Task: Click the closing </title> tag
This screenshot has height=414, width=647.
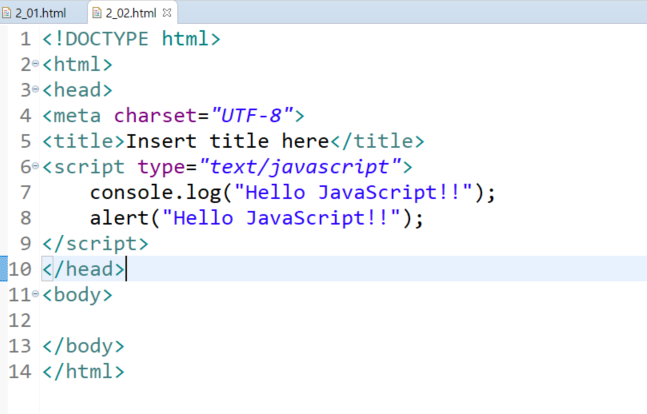Action: (377, 142)
